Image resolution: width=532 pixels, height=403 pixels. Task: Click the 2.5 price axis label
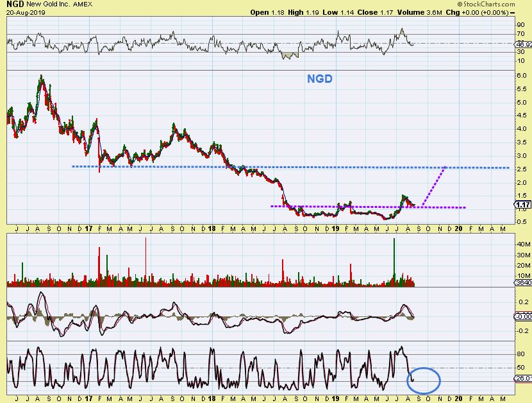tap(522, 169)
